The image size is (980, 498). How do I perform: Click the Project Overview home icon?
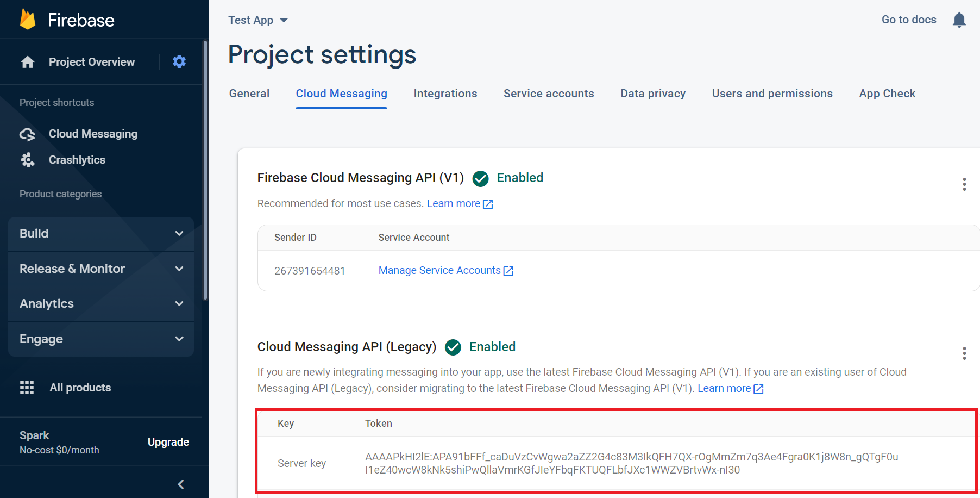coord(27,61)
